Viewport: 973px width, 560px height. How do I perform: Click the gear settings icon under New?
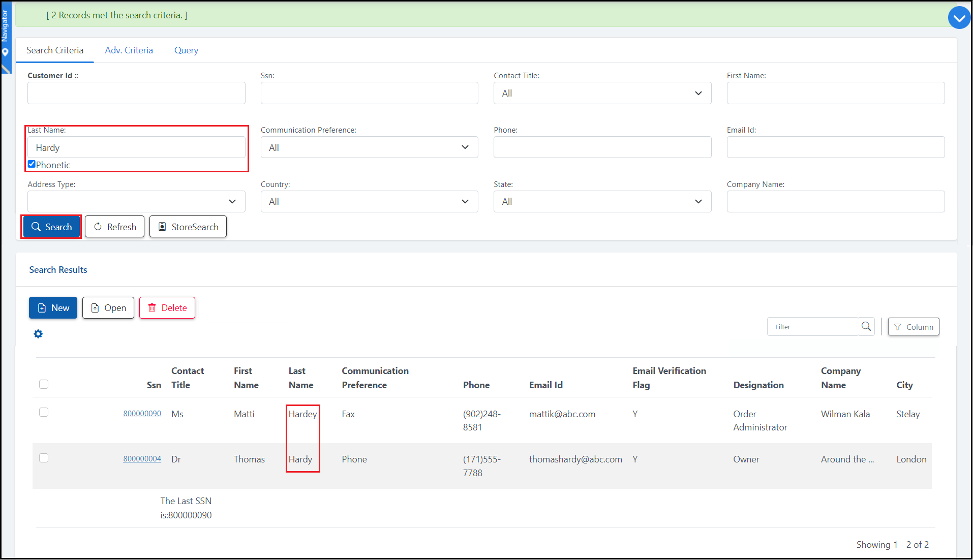pyautogui.click(x=38, y=334)
